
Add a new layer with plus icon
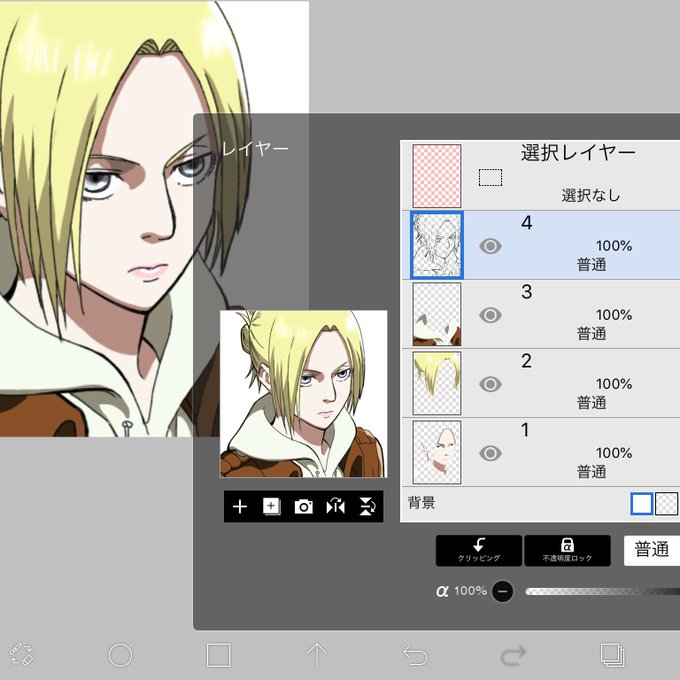[x=240, y=506]
